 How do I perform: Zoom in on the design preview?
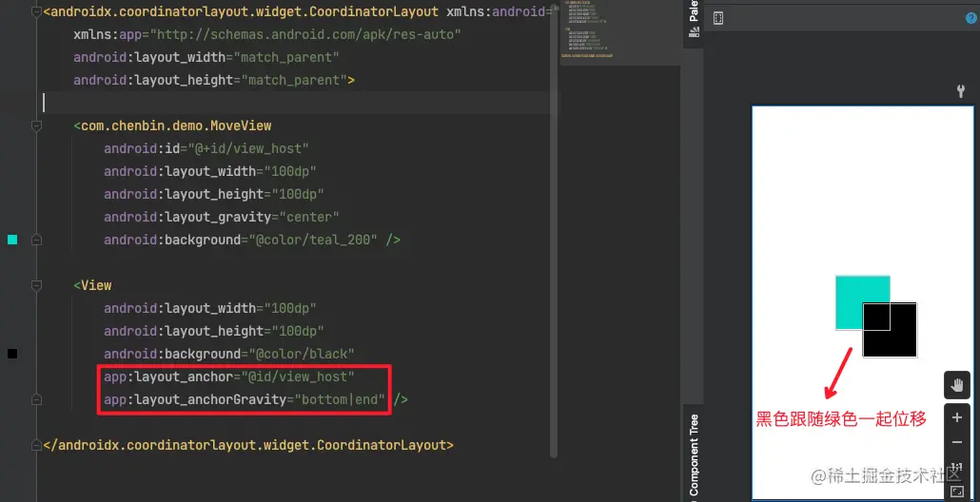pyautogui.click(x=957, y=417)
